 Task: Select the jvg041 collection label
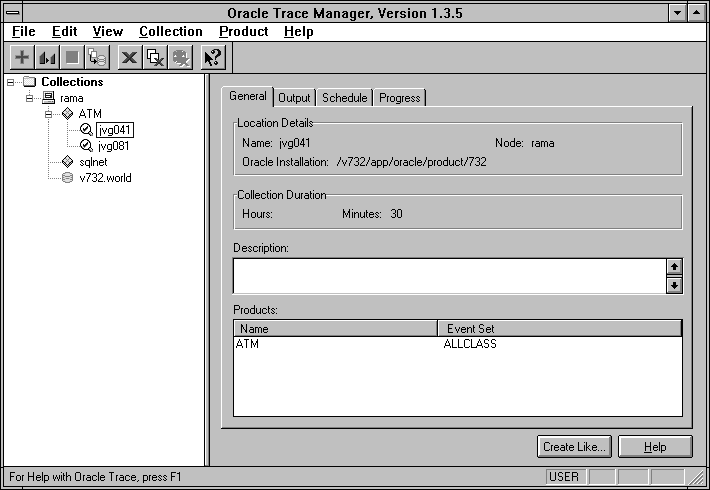(x=115, y=130)
